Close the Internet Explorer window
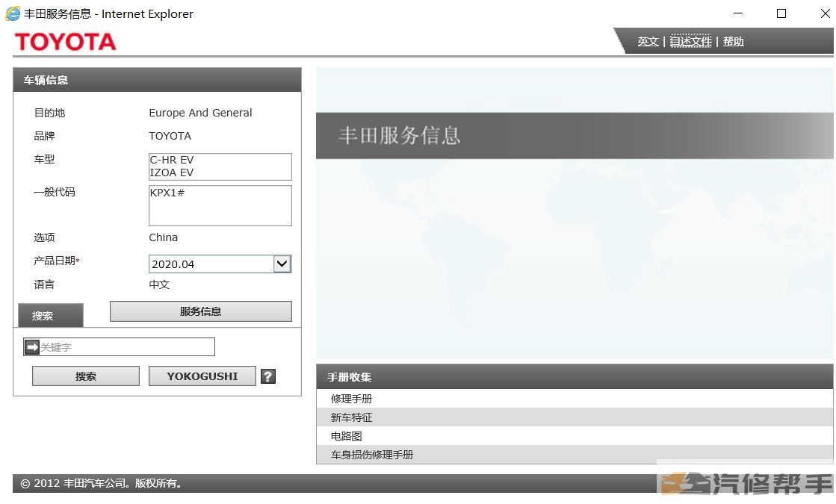This screenshot has height=504, width=836. [x=825, y=13]
